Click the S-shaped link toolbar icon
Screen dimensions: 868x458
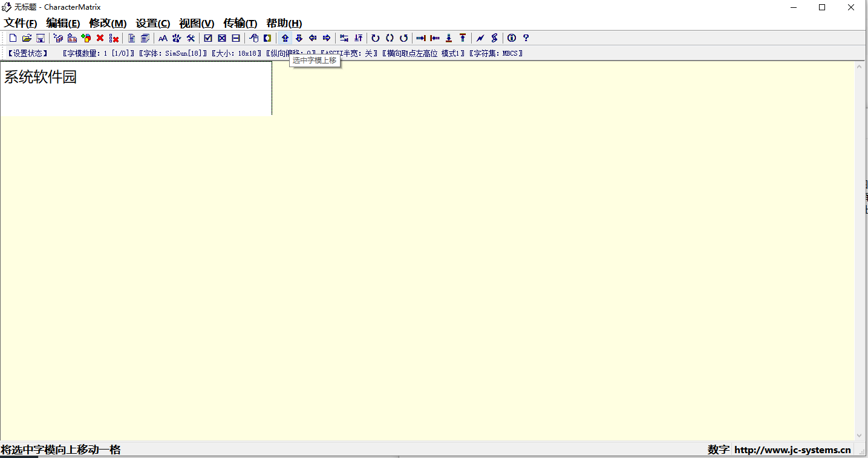pyautogui.click(x=494, y=38)
